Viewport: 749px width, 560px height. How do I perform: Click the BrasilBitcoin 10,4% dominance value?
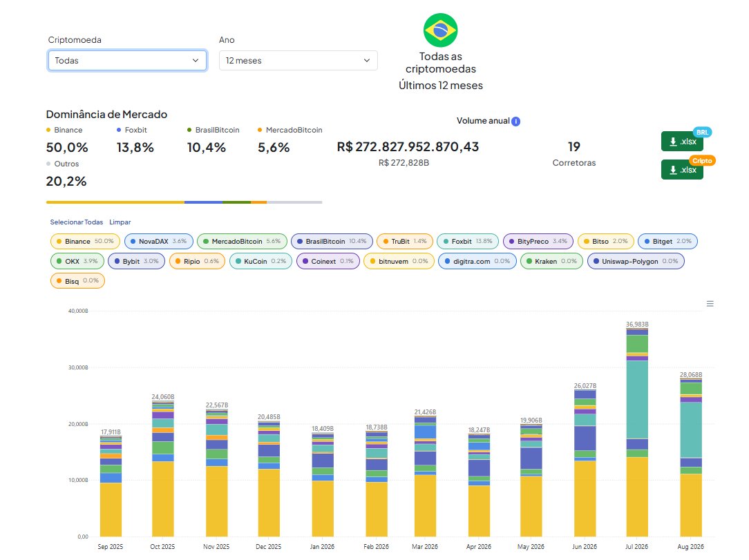[x=207, y=148]
